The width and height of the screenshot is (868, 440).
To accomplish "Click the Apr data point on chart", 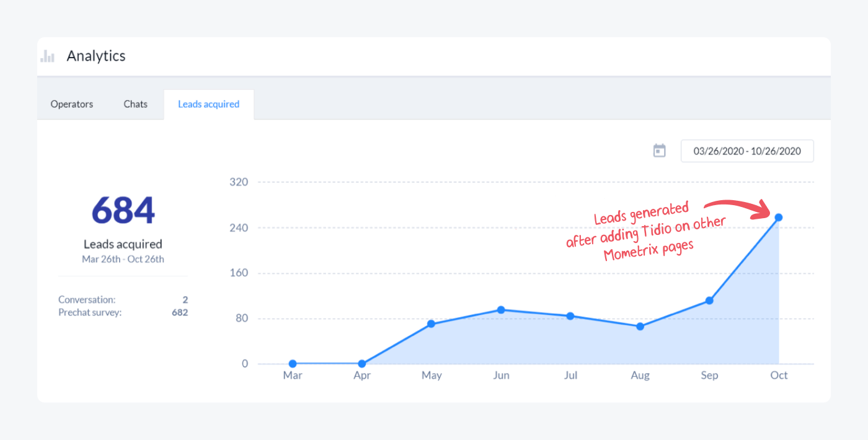I will click(x=362, y=364).
